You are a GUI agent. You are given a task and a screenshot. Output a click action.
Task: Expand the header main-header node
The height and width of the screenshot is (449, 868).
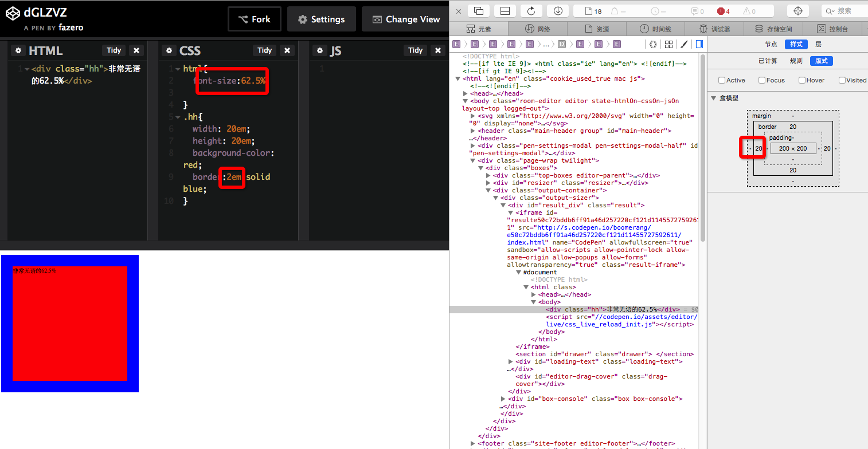tap(473, 131)
